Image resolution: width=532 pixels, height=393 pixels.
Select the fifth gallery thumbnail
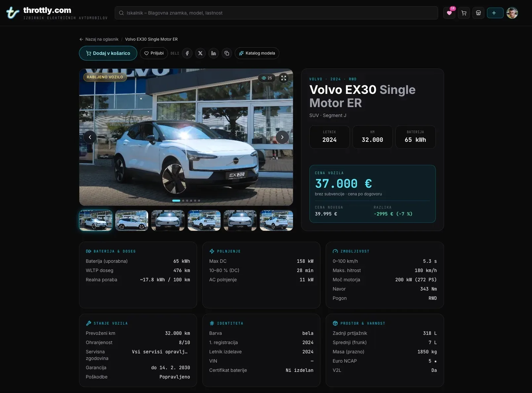click(x=240, y=220)
